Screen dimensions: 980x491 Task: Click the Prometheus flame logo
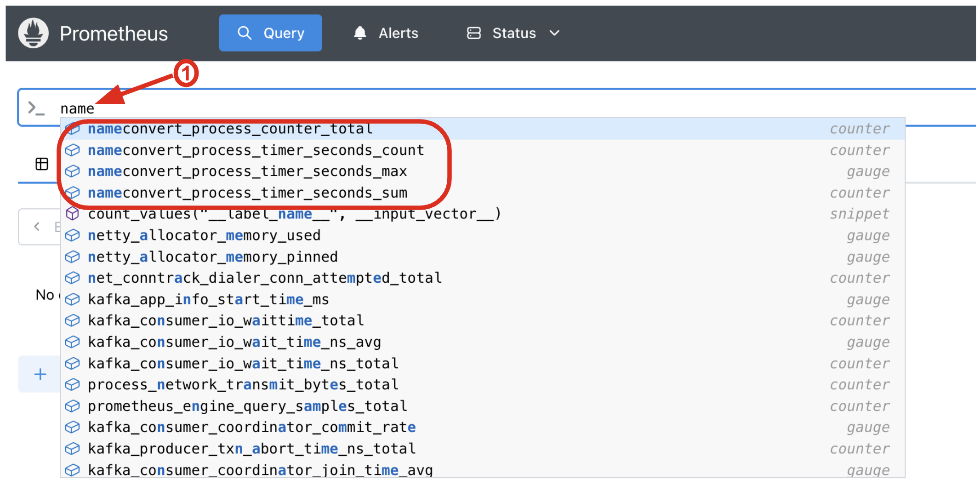pos(33,33)
